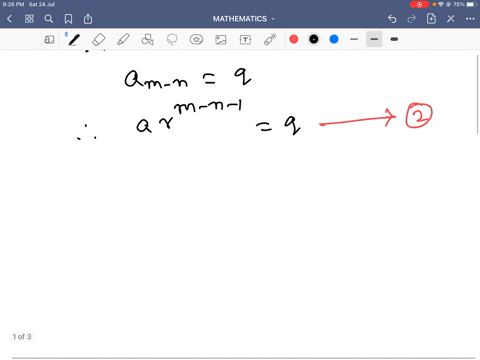Image resolution: width=480 pixels, height=360 pixels.
Task: Select the medium stroke width
Action: (x=374, y=39)
